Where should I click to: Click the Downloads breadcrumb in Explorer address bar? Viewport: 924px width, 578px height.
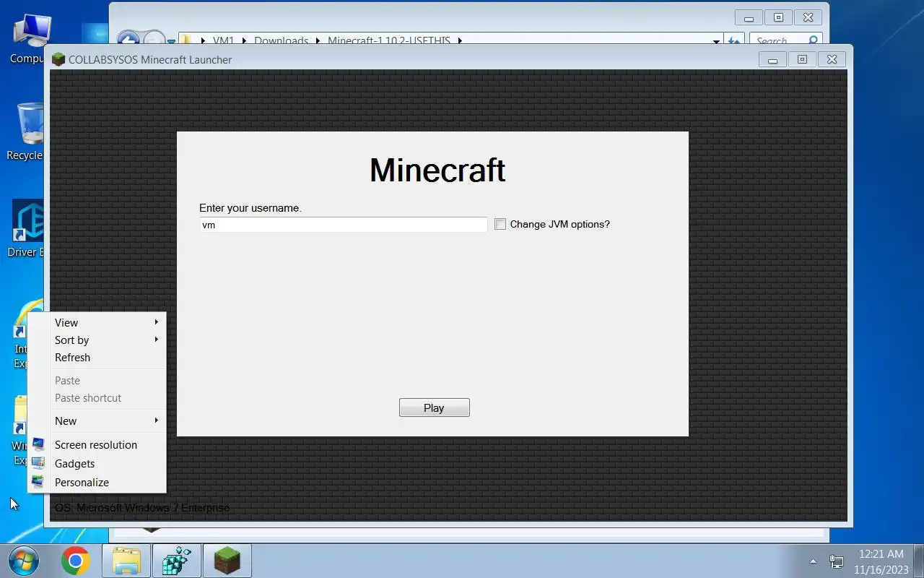tap(281, 40)
